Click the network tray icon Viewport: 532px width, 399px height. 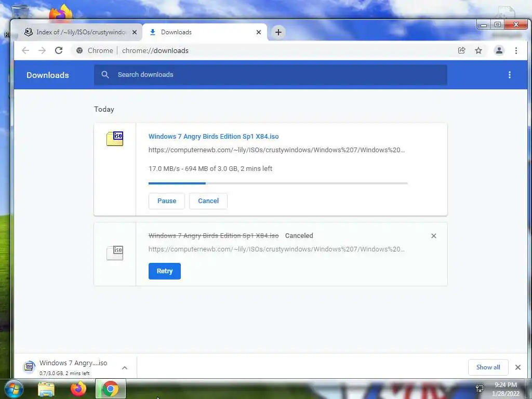[x=480, y=389]
